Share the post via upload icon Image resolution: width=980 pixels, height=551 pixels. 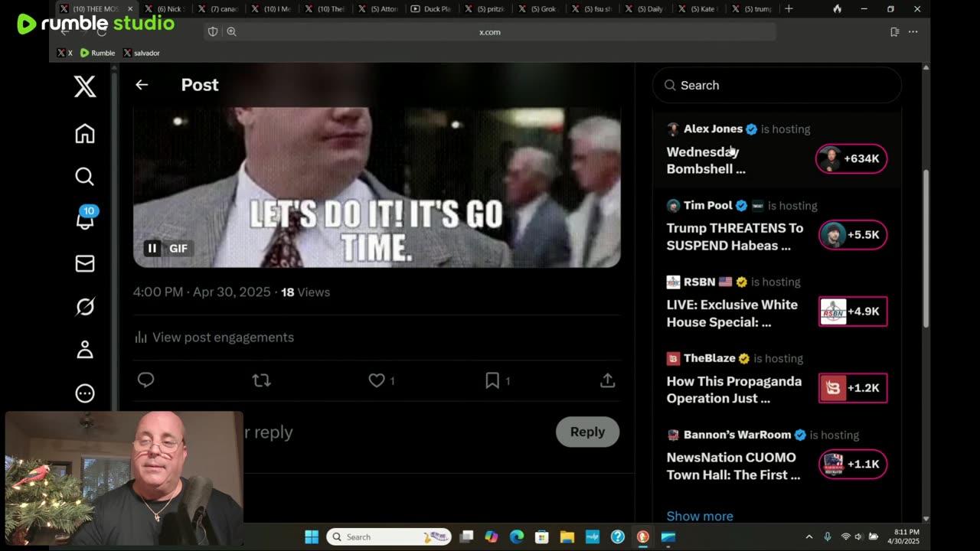(608, 380)
